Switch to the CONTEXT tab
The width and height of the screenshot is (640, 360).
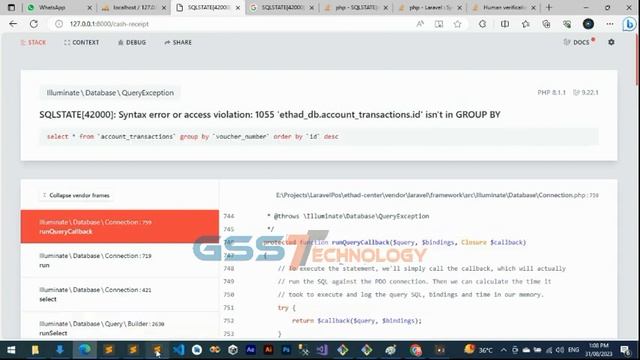tap(81, 42)
